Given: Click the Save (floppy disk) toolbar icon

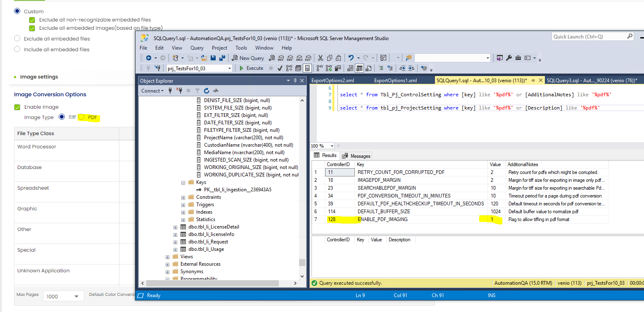Looking at the screenshot, I should (213, 58).
